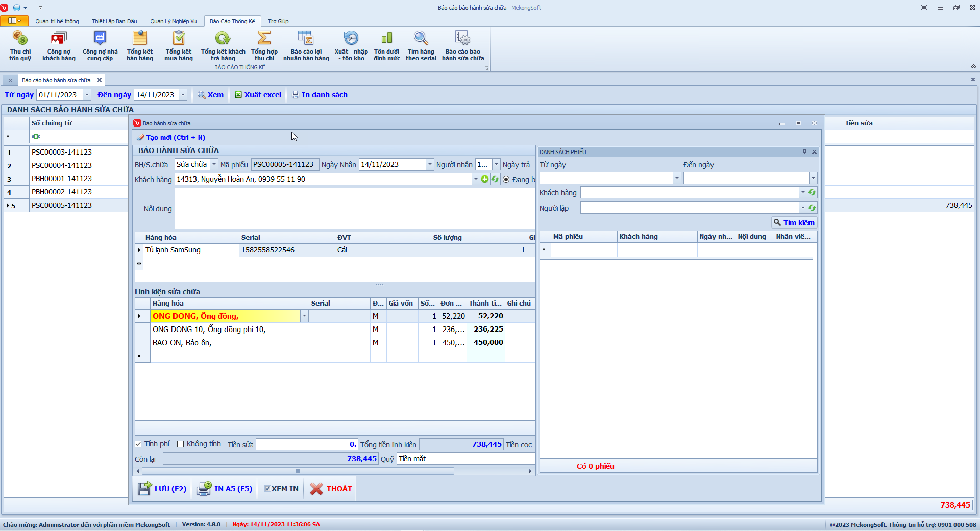Switch to Quản Lý Nghiệp Vụ tab

173,21
